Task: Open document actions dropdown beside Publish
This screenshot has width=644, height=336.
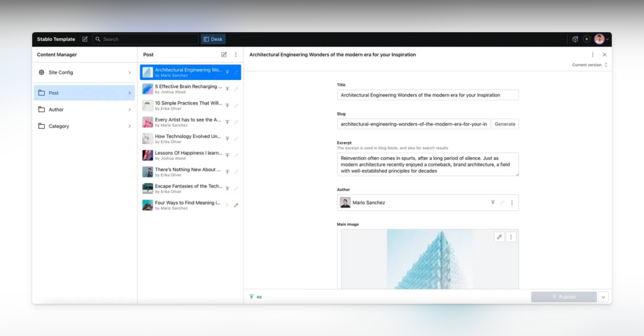Action: [603, 297]
